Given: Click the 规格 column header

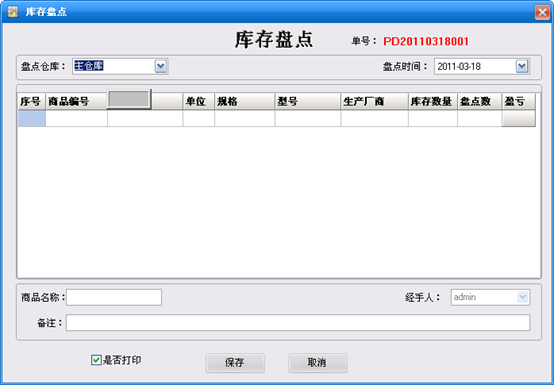Looking at the screenshot, I should pyautogui.click(x=245, y=102).
